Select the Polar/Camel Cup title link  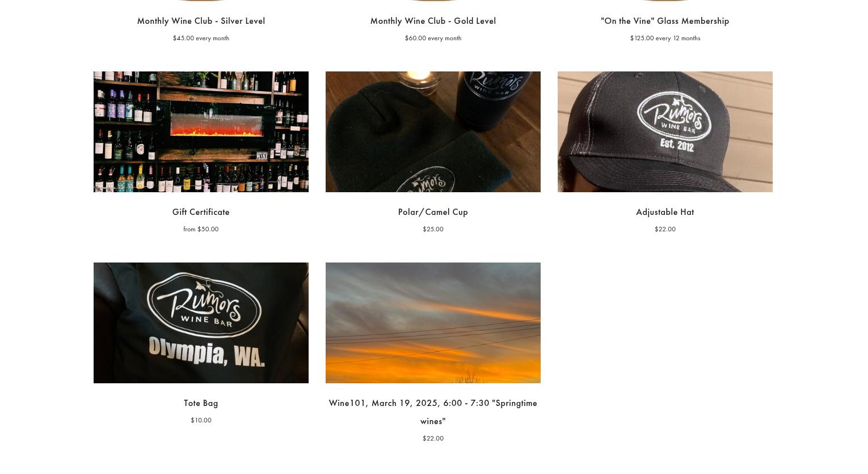pos(433,212)
